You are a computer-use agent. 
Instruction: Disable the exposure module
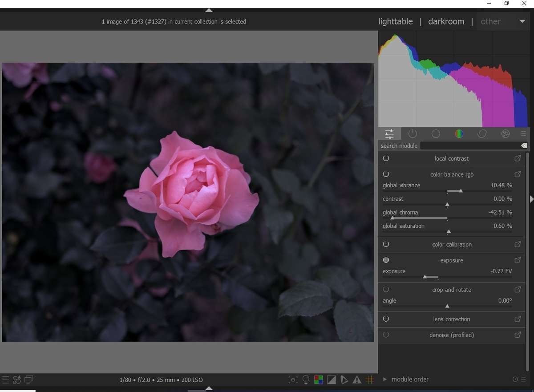pos(386,260)
